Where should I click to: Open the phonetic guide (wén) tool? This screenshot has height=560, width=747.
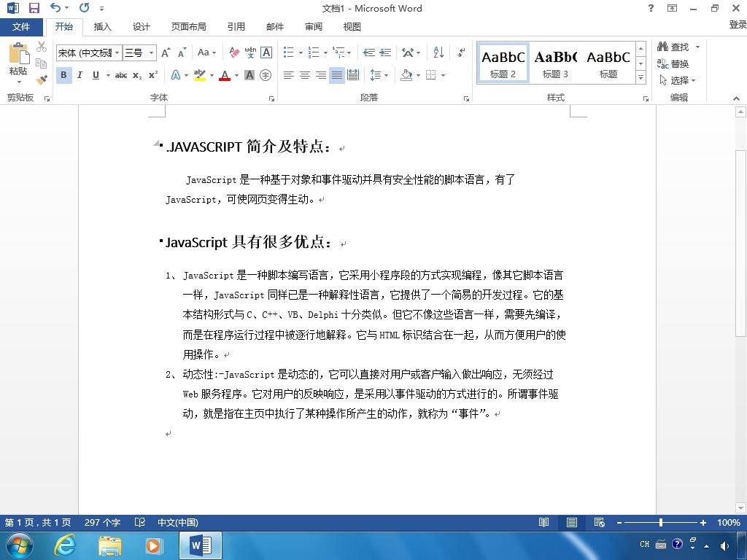coord(250,52)
